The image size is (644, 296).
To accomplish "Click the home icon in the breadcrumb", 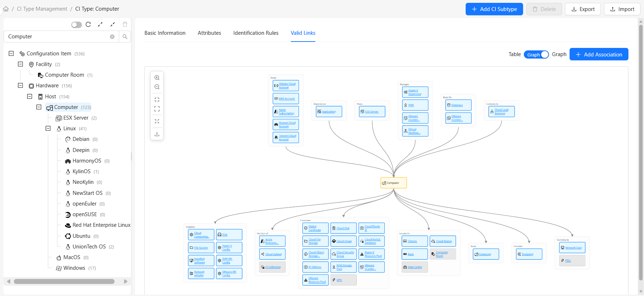I will click(x=6, y=9).
